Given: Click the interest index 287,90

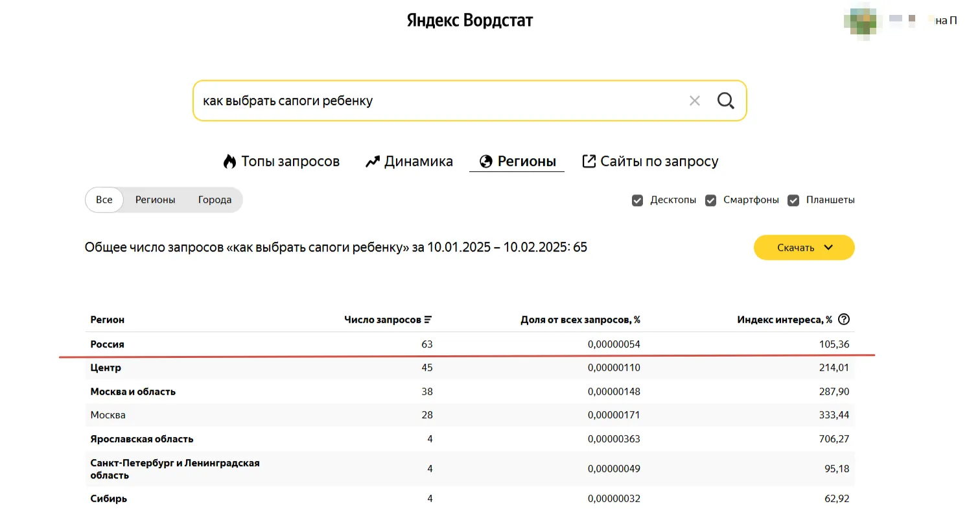Looking at the screenshot, I should click(x=834, y=392).
